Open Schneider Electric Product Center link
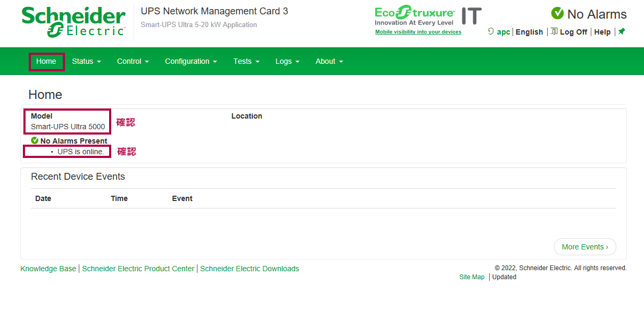644x309 pixels. (138, 269)
